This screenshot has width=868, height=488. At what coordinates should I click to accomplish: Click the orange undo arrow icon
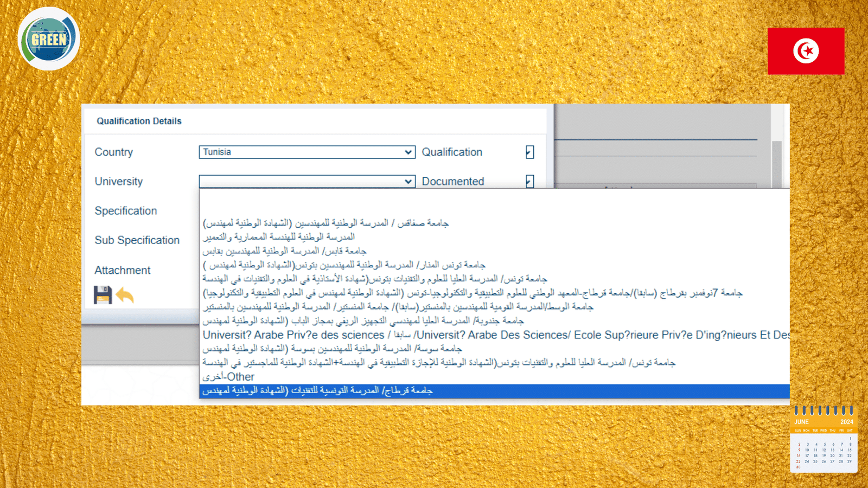point(125,296)
